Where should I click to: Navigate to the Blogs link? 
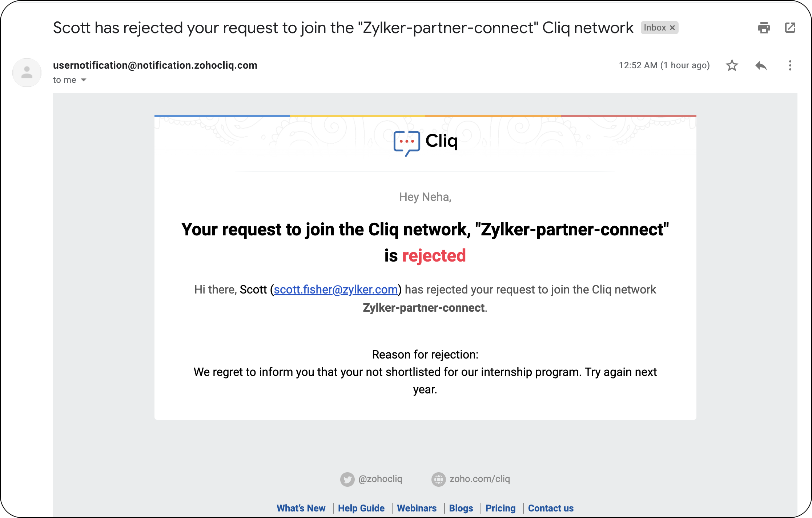pos(461,508)
